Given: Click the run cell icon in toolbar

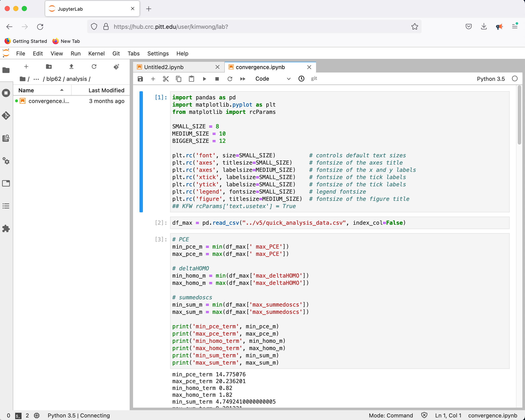Looking at the screenshot, I should [x=204, y=78].
